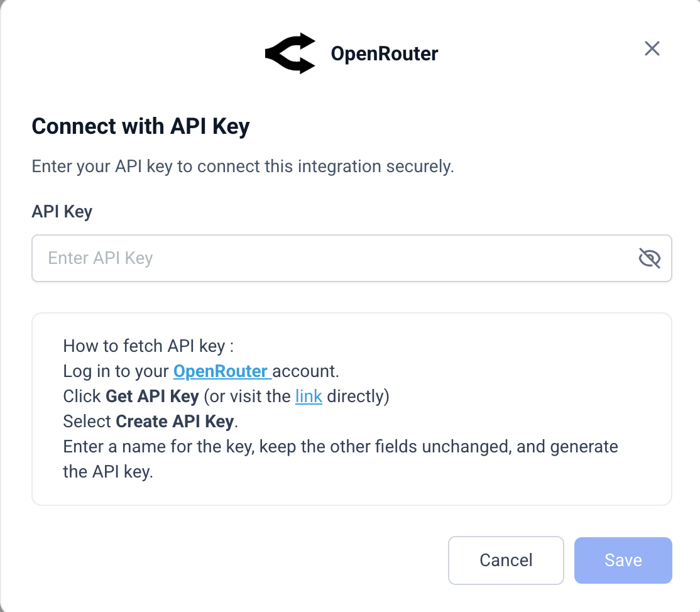Open the OpenRouter account hyperlink

(221, 371)
